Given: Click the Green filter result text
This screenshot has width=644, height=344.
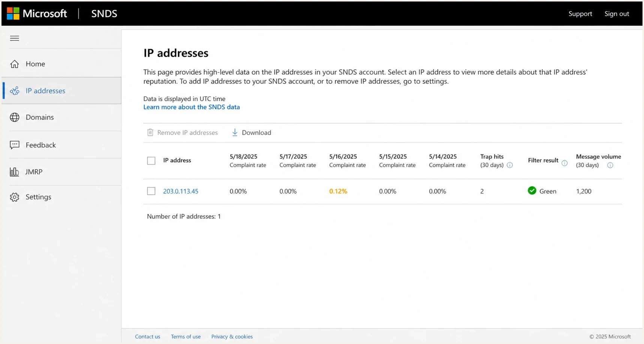Looking at the screenshot, I should click(548, 191).
